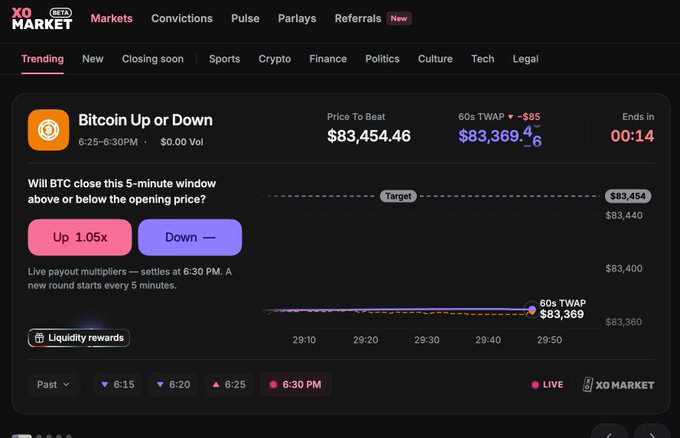Filter markets by Tech
This screenshot has width=680, height=438.
click(483, 59)
